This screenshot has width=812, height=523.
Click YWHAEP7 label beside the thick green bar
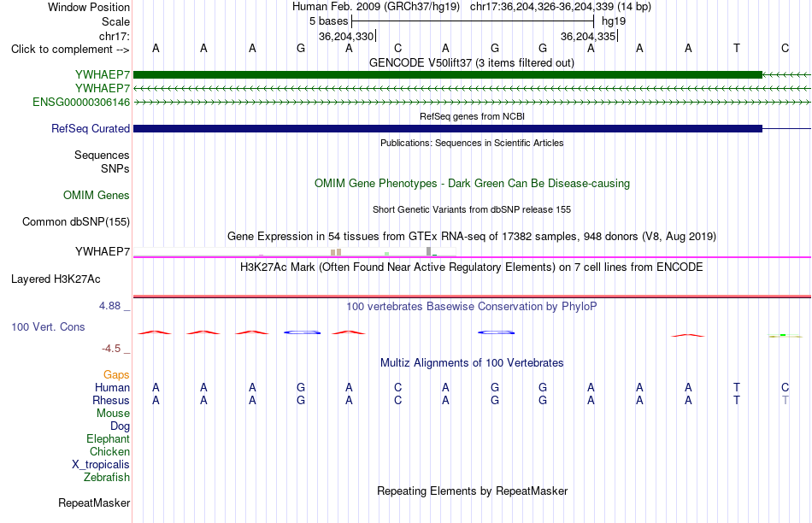(103, 74)
